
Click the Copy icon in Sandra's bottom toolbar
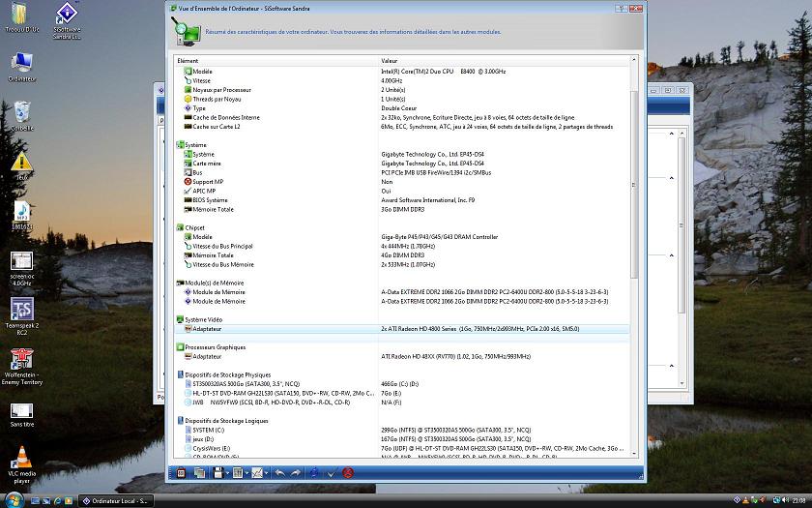(x=199, y=473)
